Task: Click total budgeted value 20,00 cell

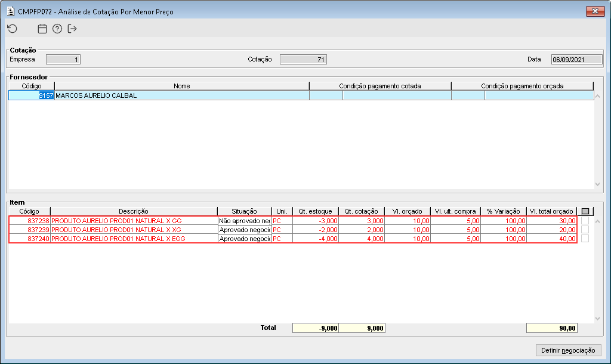Action: point(551,230)
